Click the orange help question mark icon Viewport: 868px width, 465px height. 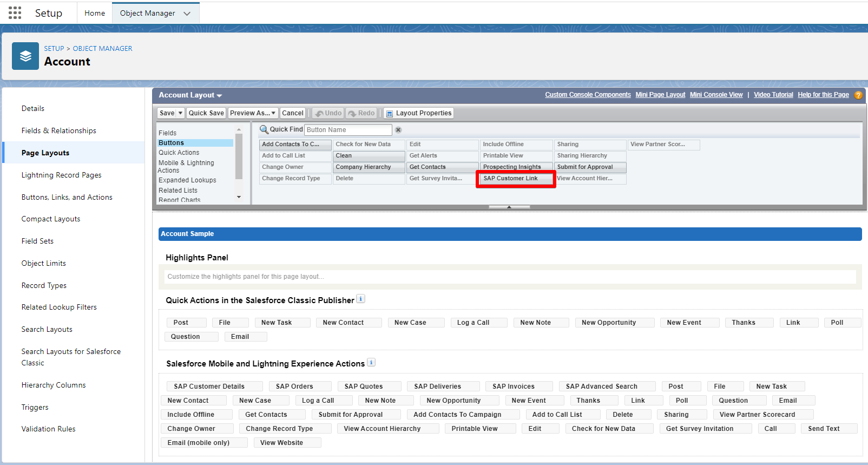tap(858, 95)
